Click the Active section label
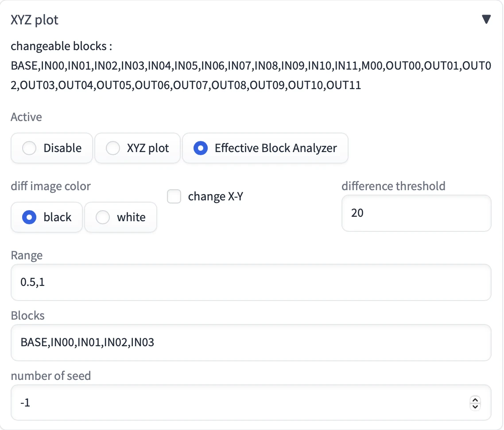504x430 pixels. [26, 117]
